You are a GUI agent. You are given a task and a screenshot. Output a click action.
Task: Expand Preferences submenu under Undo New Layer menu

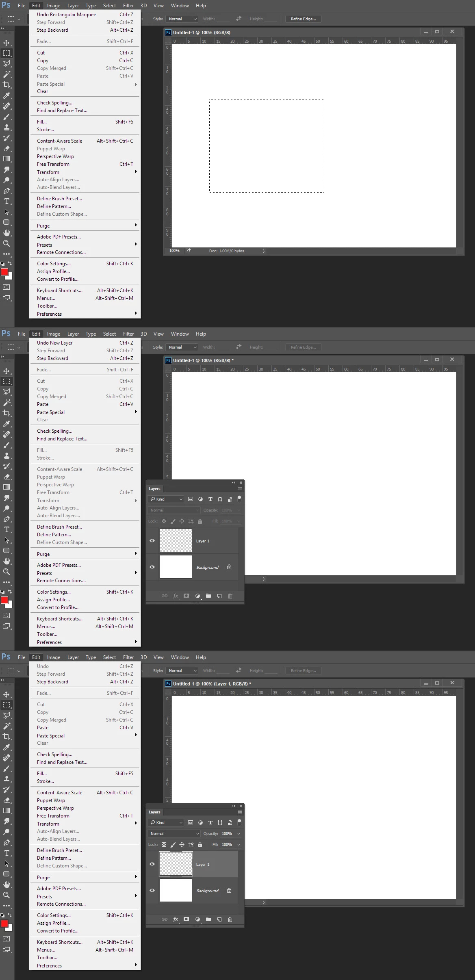85,642
